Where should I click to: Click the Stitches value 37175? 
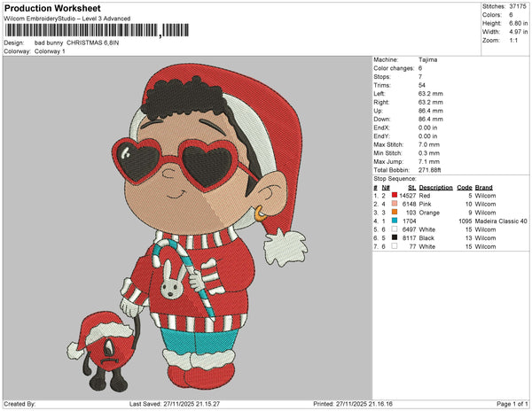pos(516,5)
